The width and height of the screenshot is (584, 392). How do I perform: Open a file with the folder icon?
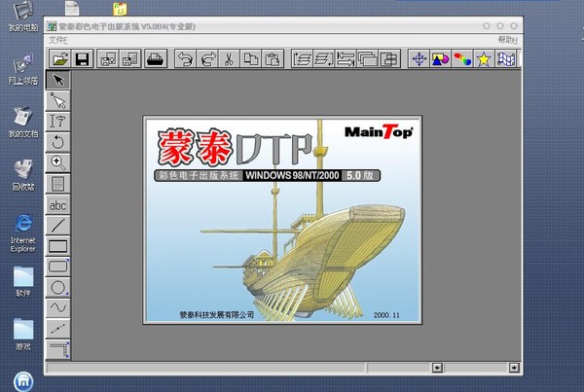coord(60,58)
